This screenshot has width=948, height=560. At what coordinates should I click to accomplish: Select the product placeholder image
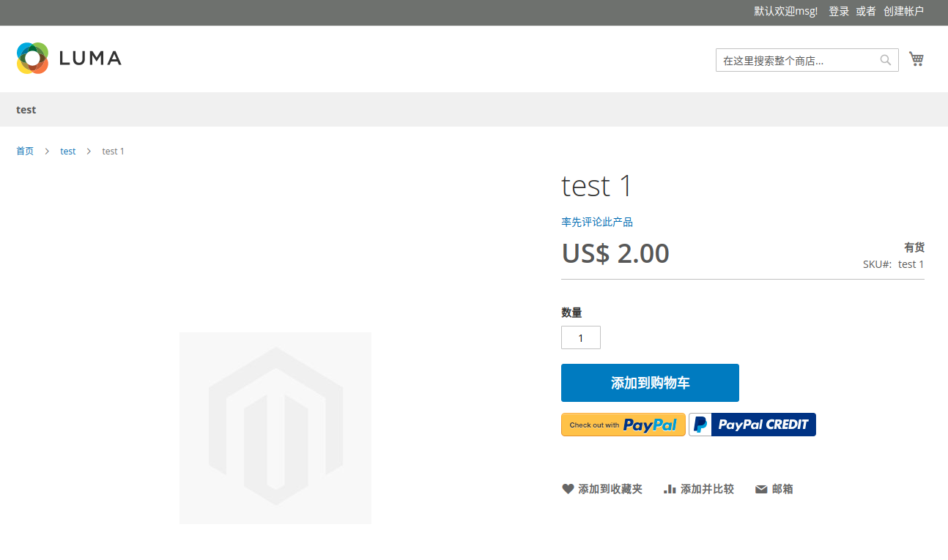(x=275, y=428)
